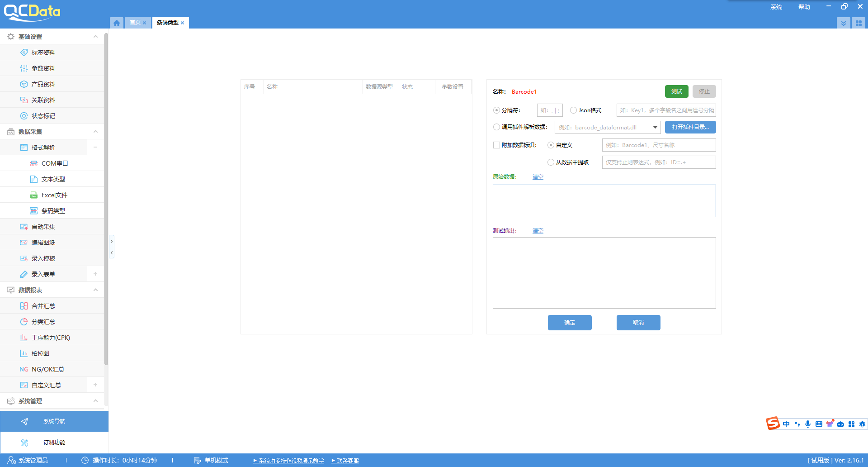Open 工序能力(CPK) report
The width and height of the screenshot is (868, 467).
(x=51, y=338)
